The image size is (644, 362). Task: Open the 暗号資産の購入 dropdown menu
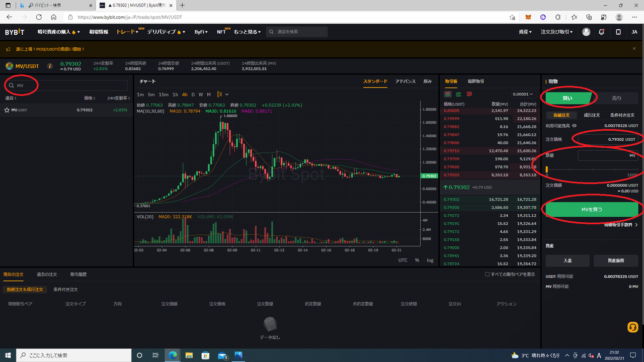[x=59, y=32]
